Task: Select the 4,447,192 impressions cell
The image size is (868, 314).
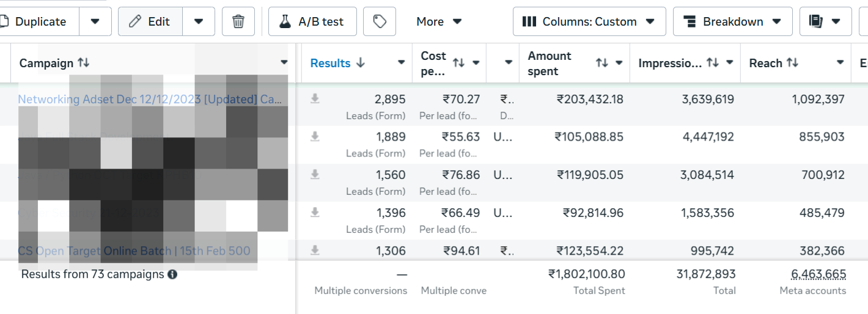Action: tap(708, 137)
